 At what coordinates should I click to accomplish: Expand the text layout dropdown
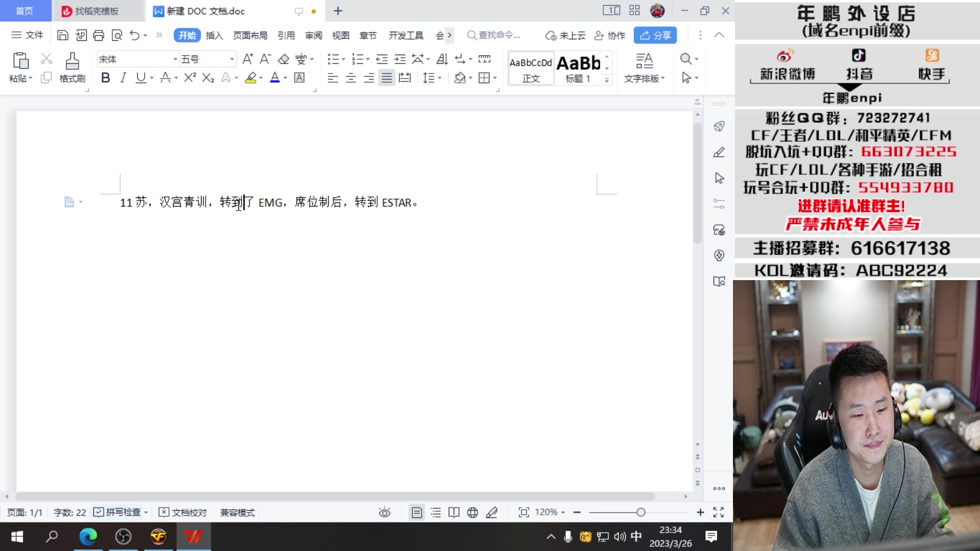663,78
